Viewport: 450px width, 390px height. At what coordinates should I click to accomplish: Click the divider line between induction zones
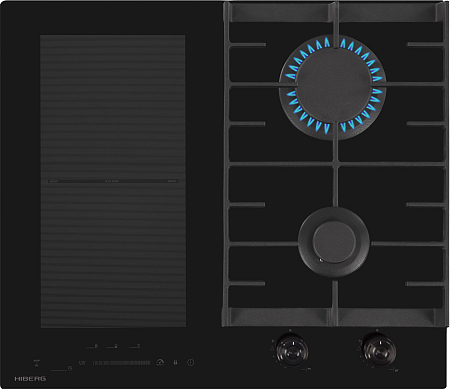click(113, 181)
